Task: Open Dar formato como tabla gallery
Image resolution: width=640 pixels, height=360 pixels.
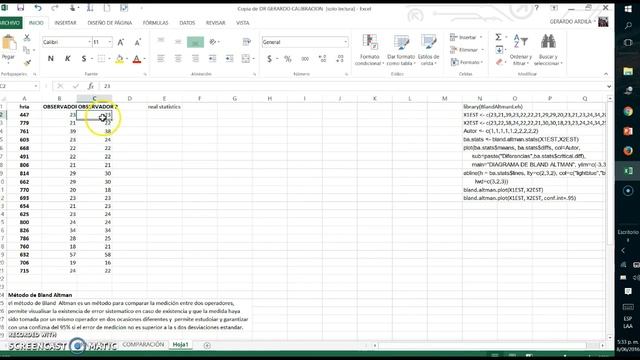Action: tap(401, 50)
